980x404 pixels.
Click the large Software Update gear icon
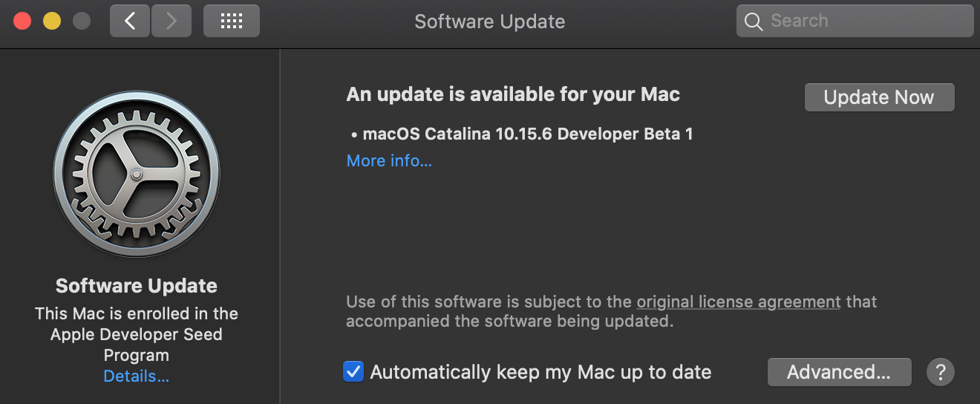[x=137, y=175]
